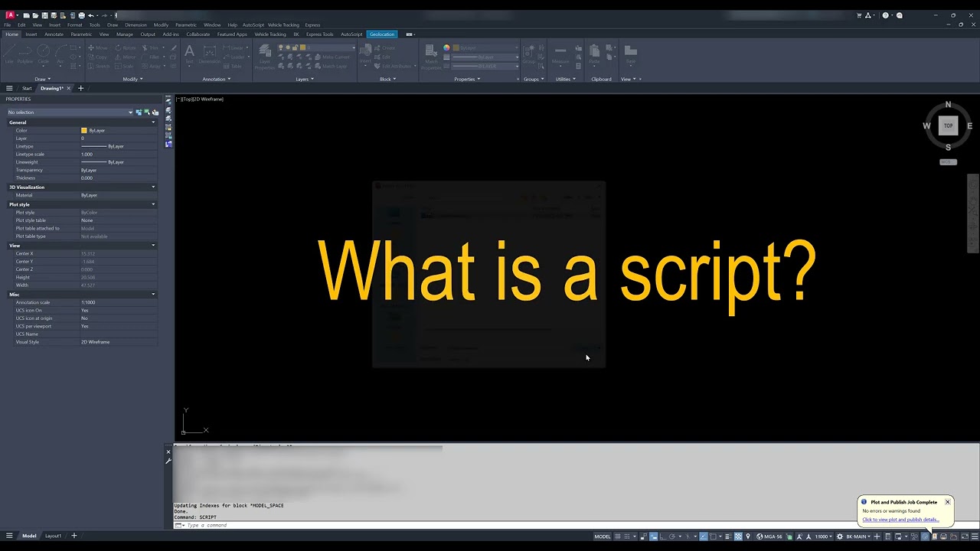Open the No selection dropdown
Viewport: 980px width, 551px height.
(70, 112)
